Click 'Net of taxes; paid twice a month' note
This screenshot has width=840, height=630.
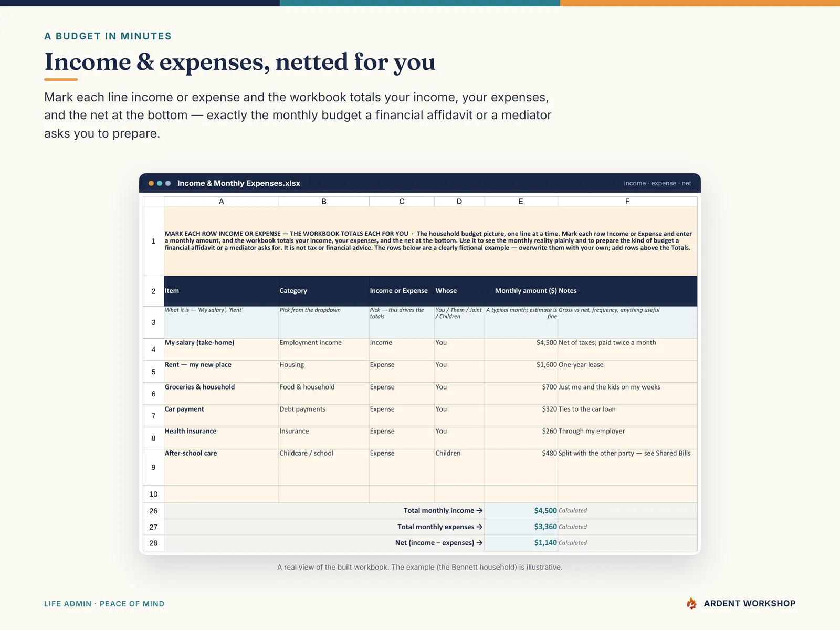[627, 349]
